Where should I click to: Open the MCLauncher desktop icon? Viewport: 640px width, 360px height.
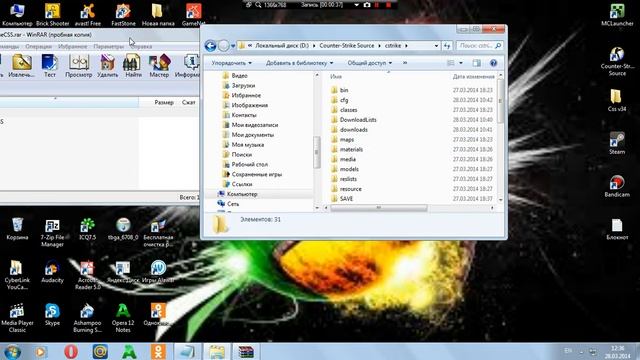617,15
